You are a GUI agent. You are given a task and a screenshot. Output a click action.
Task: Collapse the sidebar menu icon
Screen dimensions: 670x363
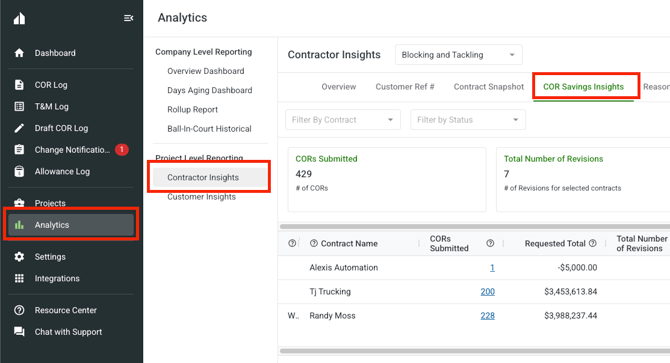[128, 18]
